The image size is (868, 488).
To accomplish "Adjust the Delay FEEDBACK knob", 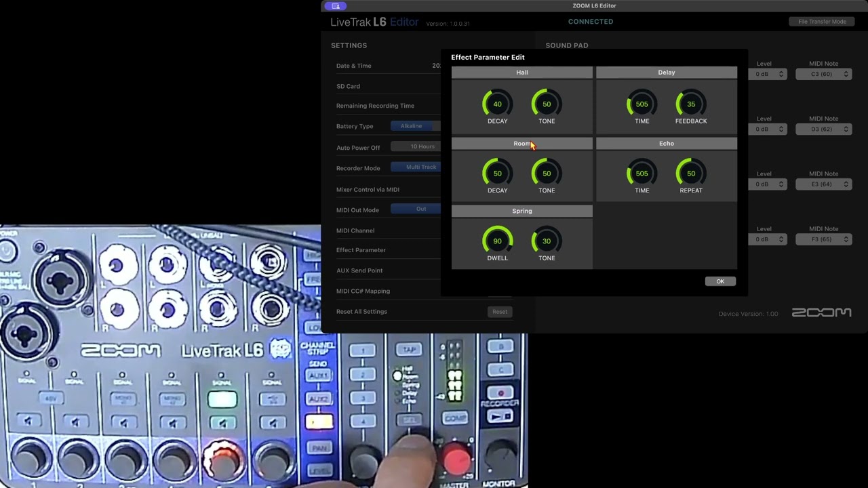I will tap(691, 104).
